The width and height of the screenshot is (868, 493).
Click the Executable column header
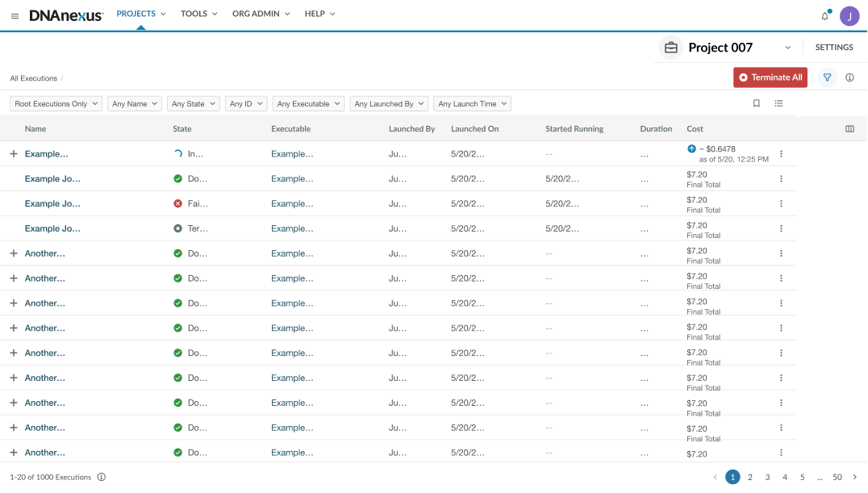[x=290, y=129]
